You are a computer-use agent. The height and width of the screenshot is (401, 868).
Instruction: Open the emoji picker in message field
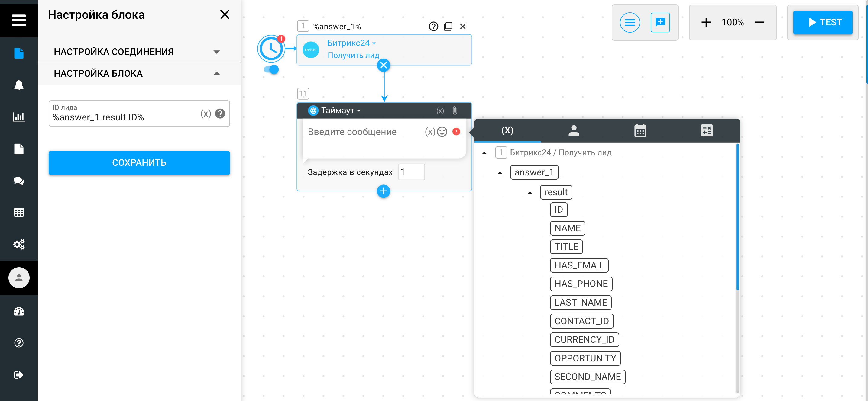click(442, 132)
